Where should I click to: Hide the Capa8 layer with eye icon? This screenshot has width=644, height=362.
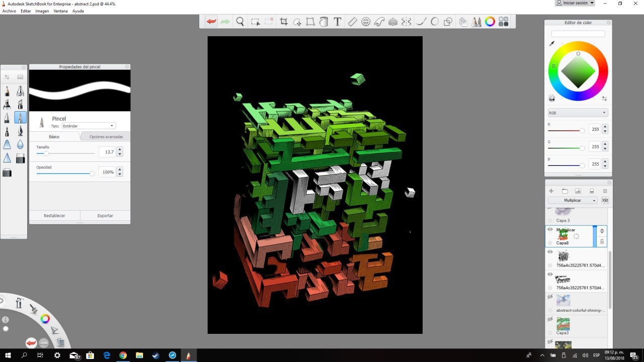click(550, 230)
